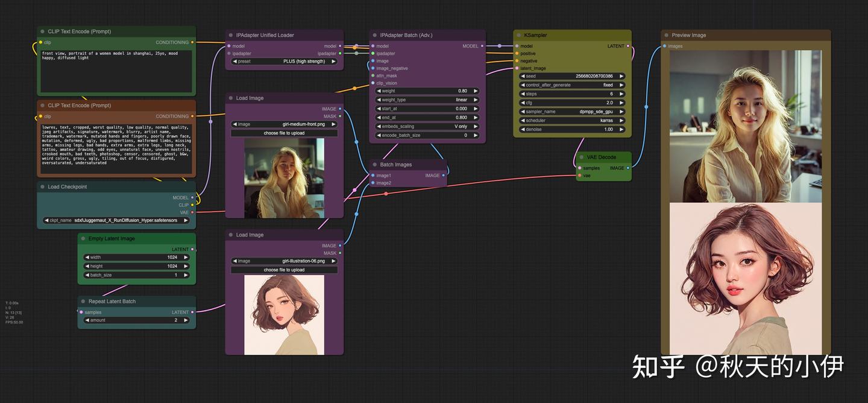Click the loaded blonde woman image in Load Image
This screenshot has height=403, width=868.
coord(285,178)
